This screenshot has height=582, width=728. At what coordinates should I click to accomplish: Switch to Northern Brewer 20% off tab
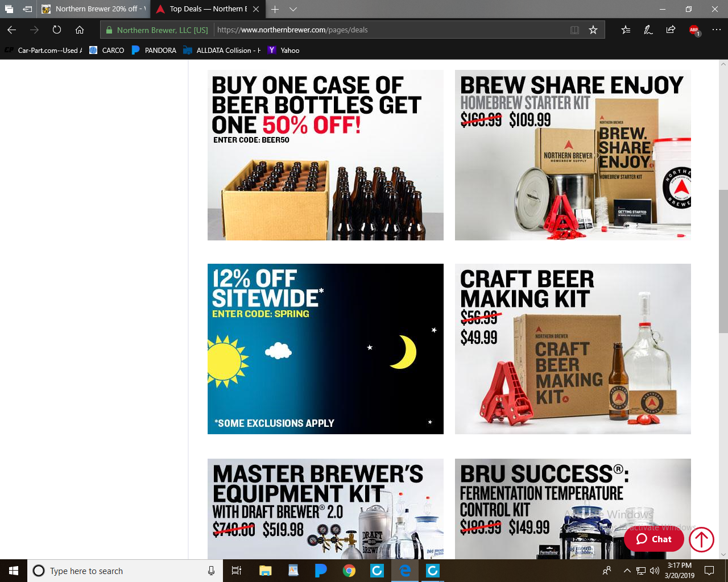coord(93,9)
